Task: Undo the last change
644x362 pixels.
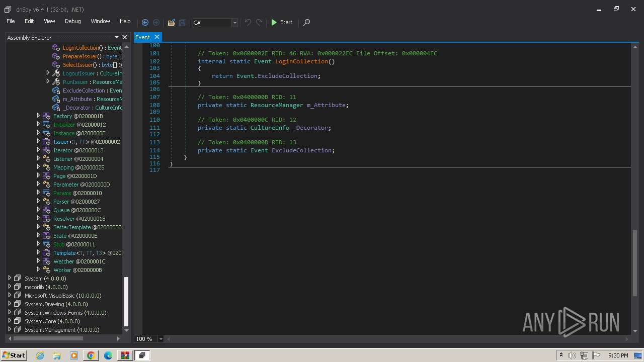Action: [x=248, y=22]
